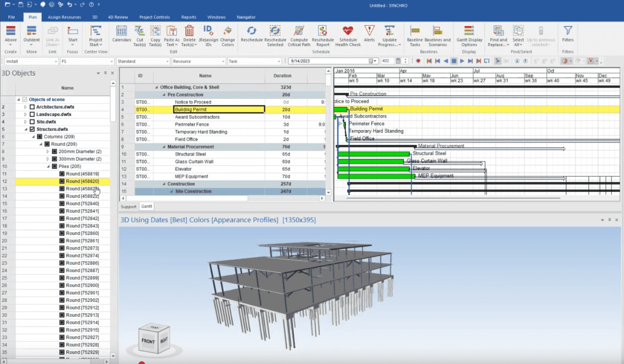The width and height of the screenshot is (624, 364).
Task: Collapse the Material Procurement task group
Action: pyautogui.click(x=164, y=147)
